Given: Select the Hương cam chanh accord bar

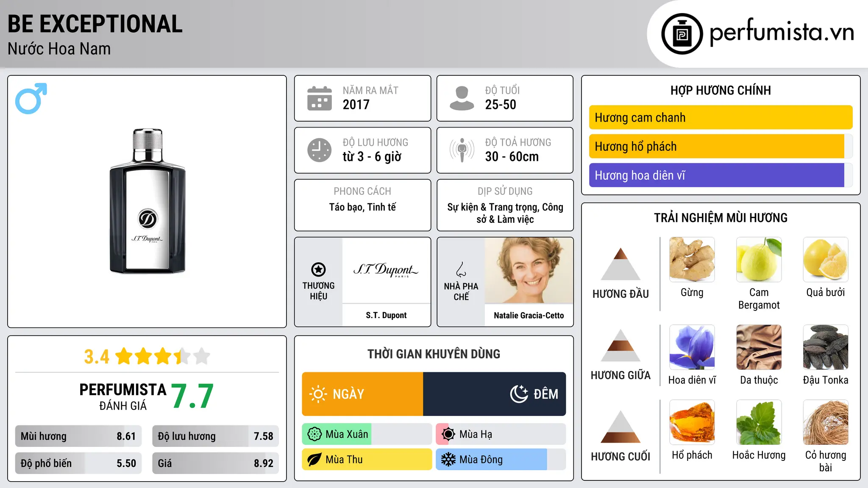Looking at the screenshot, I should point(721,117).
